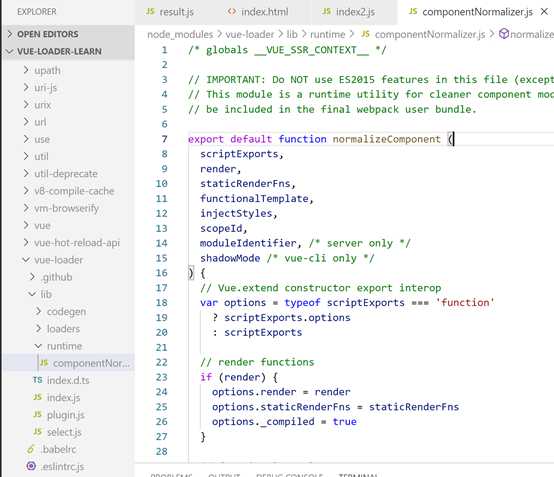Collapse the VUE-LOADER-LEARN section
Viewport: 554px width, 477px height.
click(x=10, y=51)
